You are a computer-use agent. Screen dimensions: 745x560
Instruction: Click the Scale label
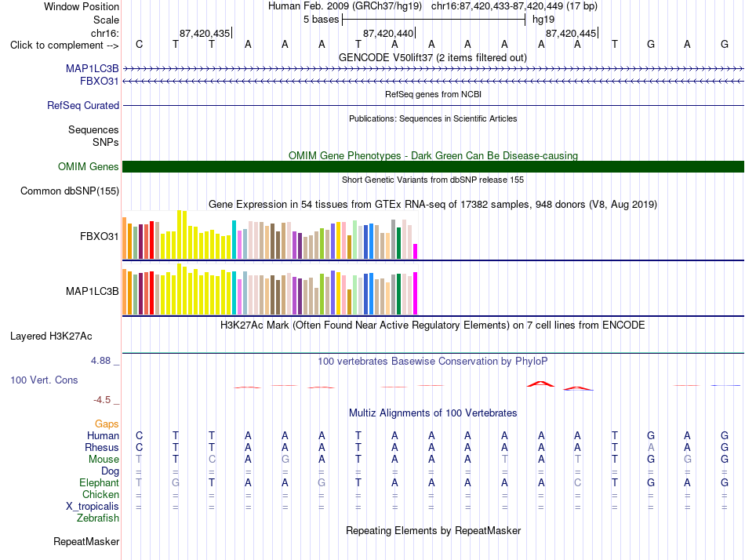107,20
